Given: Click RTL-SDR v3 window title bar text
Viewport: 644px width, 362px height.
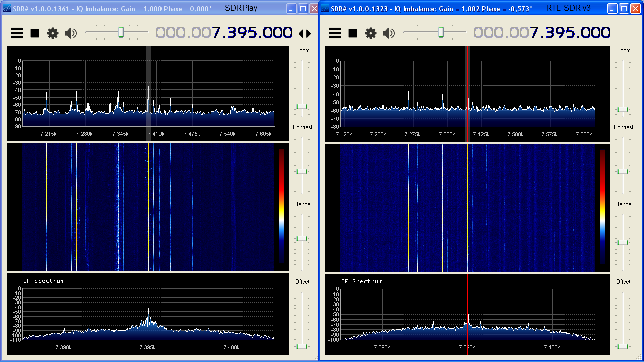Looking at the screenshot, I should [x=431, y=9].
